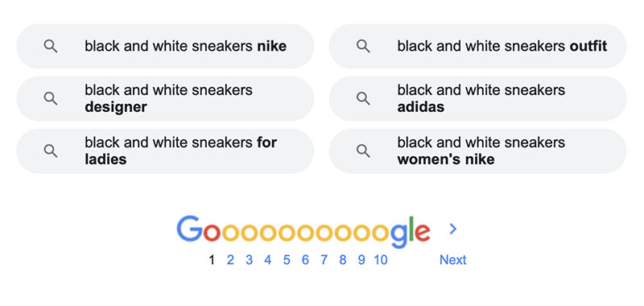Choose 'black and white sneakers for ladies'

tap(165, 151)
